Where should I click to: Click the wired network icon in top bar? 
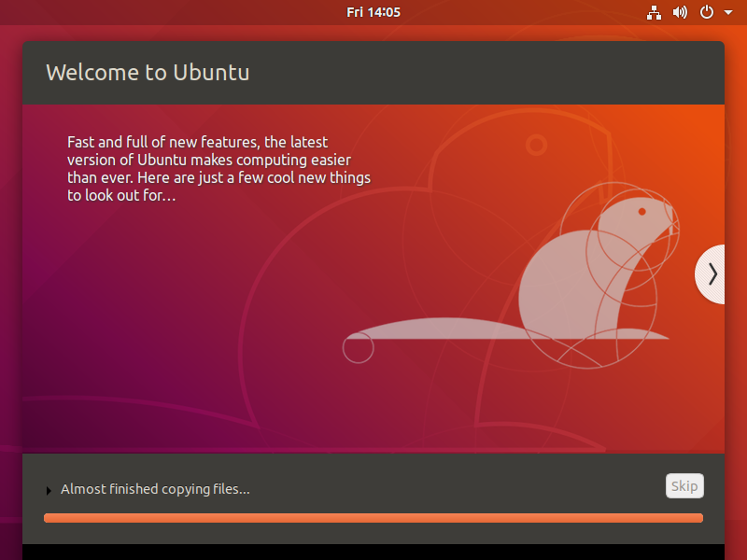click(x=654, y=12)
